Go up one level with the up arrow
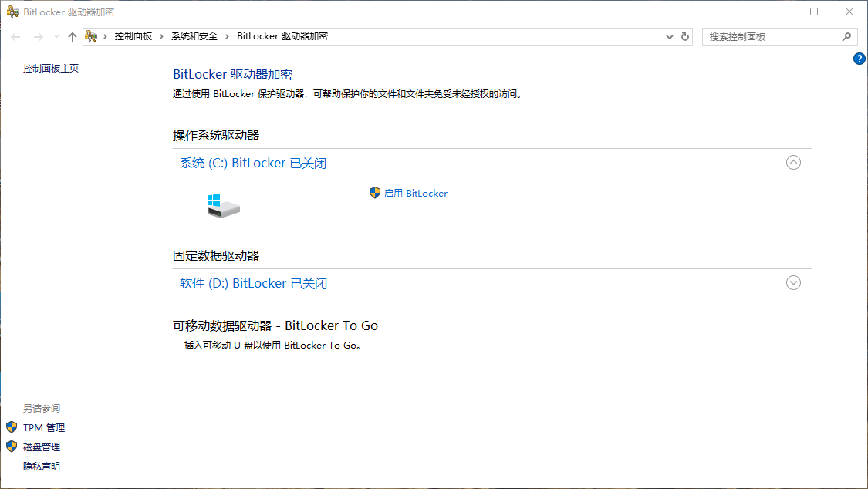The width and height of the screenshot is (868, 489). [73, 36]
